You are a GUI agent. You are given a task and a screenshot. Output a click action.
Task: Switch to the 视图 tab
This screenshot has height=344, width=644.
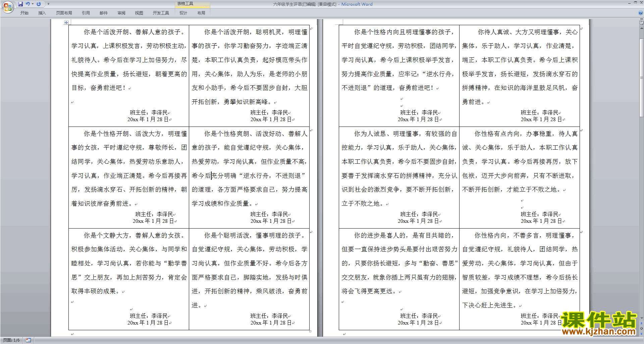coord(139,13)
